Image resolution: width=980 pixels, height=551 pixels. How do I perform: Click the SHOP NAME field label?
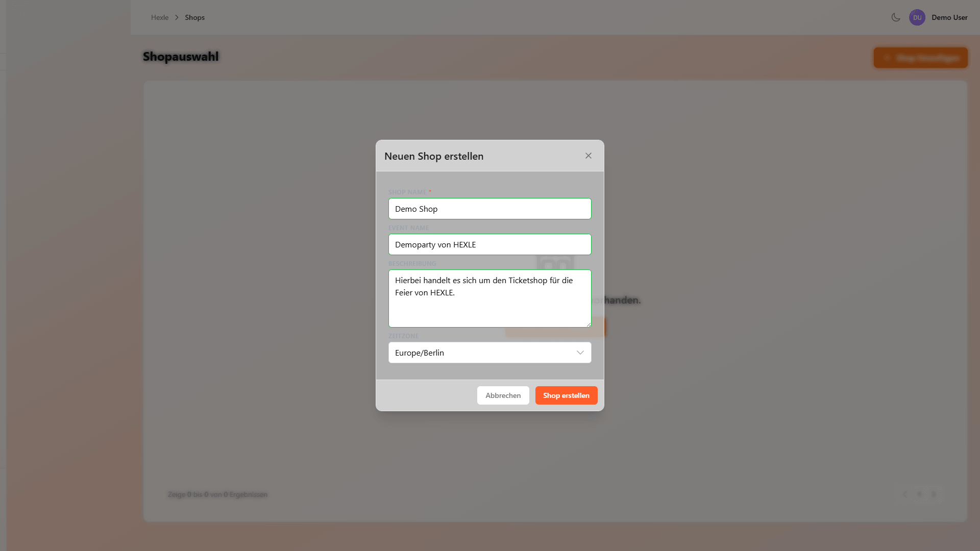407,192
